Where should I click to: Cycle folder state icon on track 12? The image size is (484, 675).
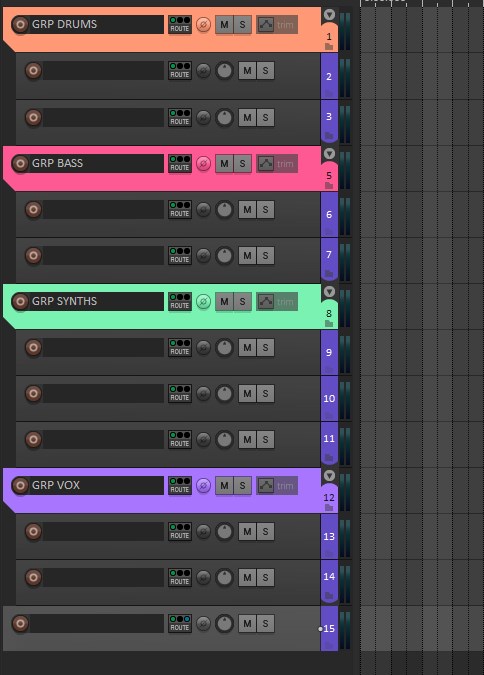[329, 508]
